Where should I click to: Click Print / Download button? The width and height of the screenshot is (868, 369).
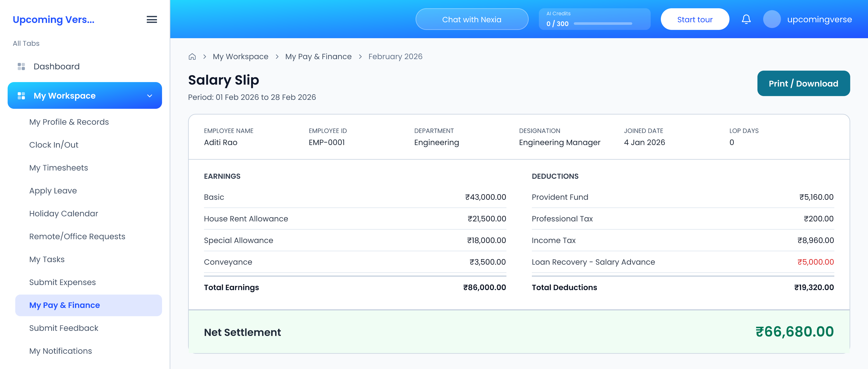[803, 83]
